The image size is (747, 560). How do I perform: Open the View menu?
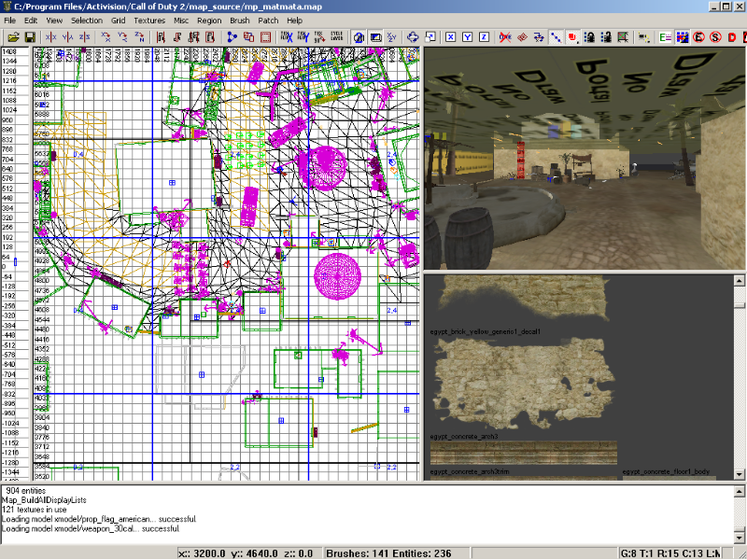[54, 21]
